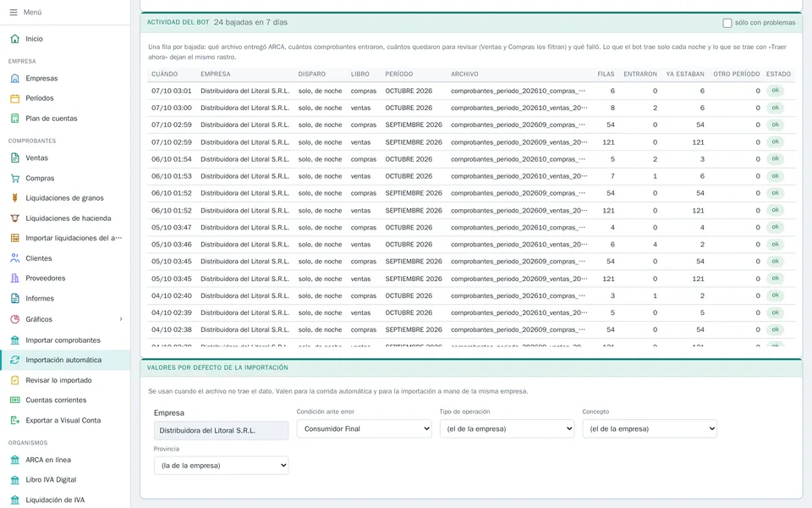Image resolution: width=812 pixels, height=508 pixels.
Task: Click the Exportar a Visual Conta icon
Action: click(15, 421)
